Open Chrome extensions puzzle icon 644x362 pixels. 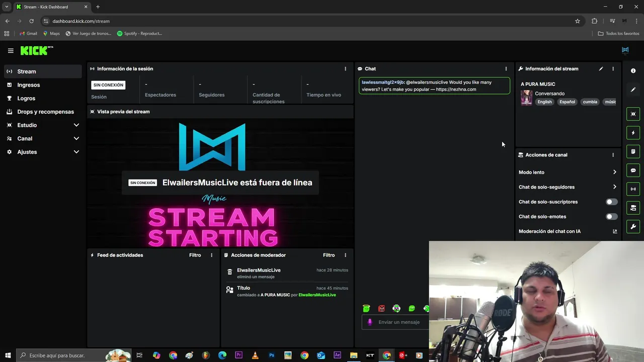[x=595, y=21]
